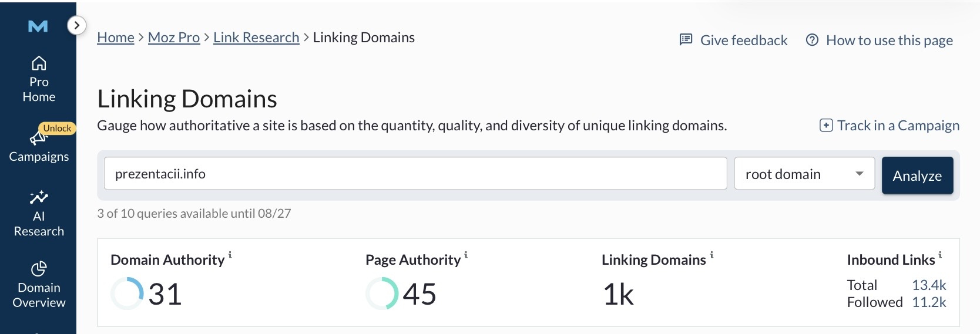Click the Give feedback chat icon
This screenshot has width=980, height=334.
[686, 40]
